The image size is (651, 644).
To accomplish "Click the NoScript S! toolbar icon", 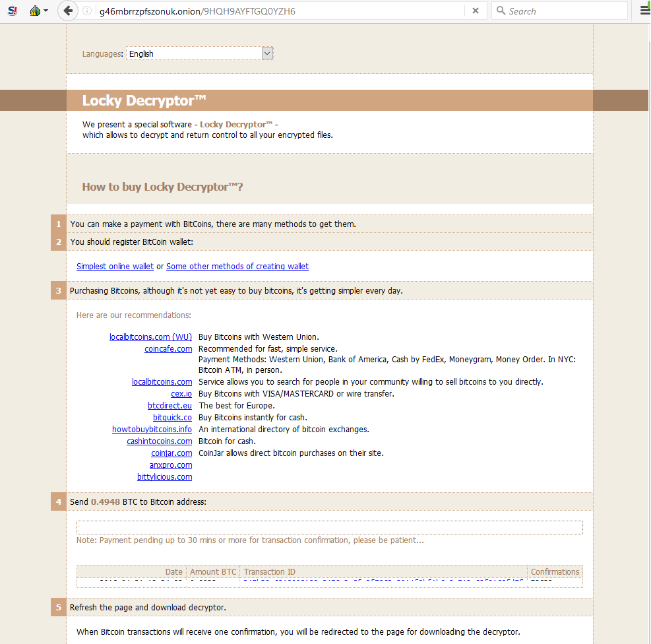I will coord(12,11).
